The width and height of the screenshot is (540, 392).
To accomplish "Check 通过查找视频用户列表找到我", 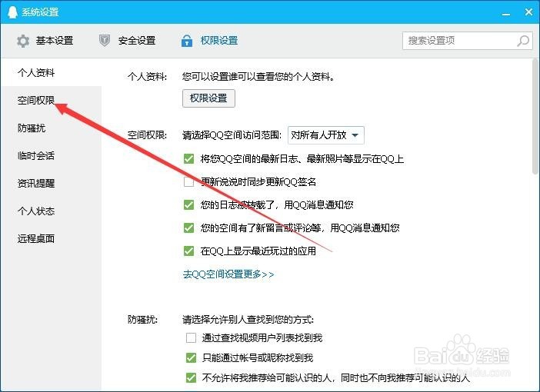I will tap(191, 338).
